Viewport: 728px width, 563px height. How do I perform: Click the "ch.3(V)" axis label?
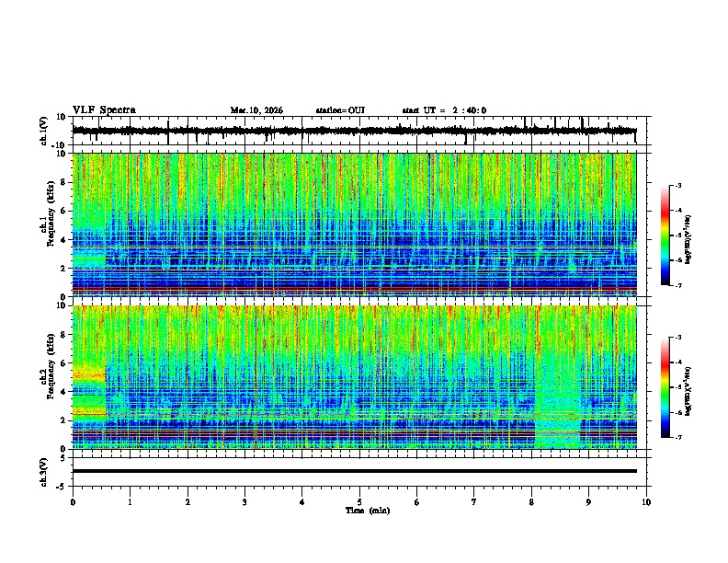pos(44,472)
